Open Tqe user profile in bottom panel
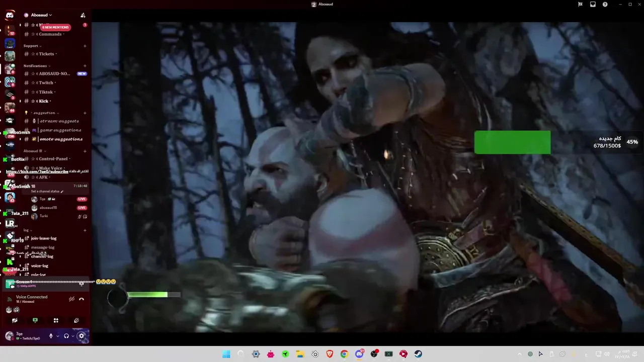Image resolution: width=644 pixels, height=362 pixels. click(25, 336)
